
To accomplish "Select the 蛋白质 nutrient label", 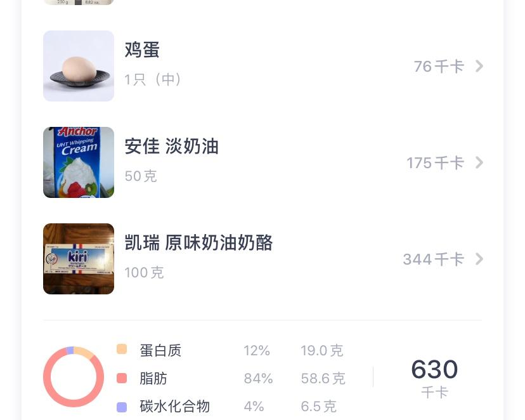I will (160, 350).
